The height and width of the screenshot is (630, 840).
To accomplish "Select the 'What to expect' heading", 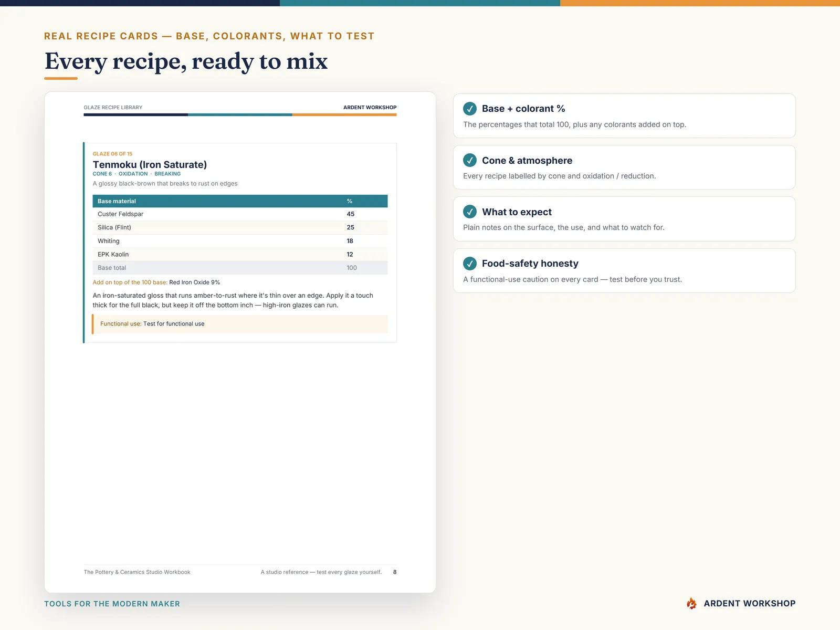I will point(517,212).
